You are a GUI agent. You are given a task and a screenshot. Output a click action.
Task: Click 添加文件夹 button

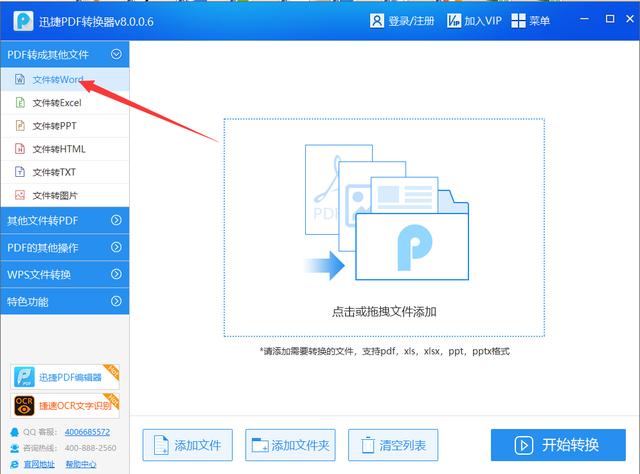coord(290,445)
